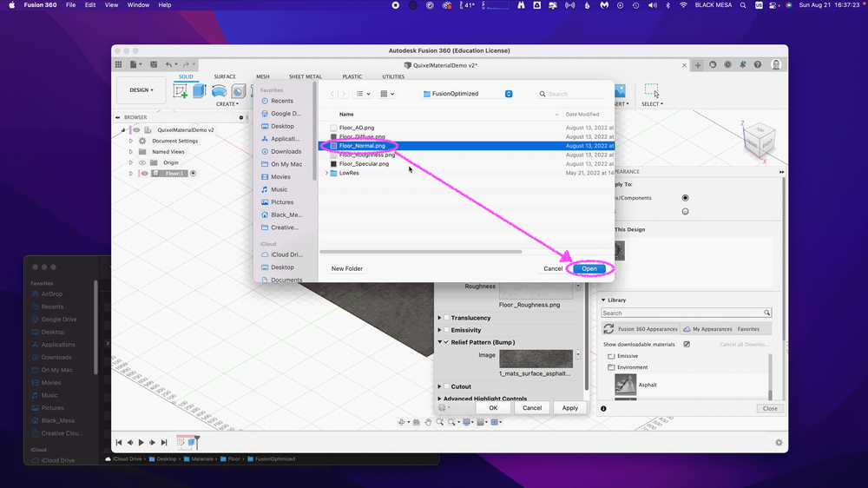Click the timeline settings gear icon

pyautogui.click(x=779, y=443)
